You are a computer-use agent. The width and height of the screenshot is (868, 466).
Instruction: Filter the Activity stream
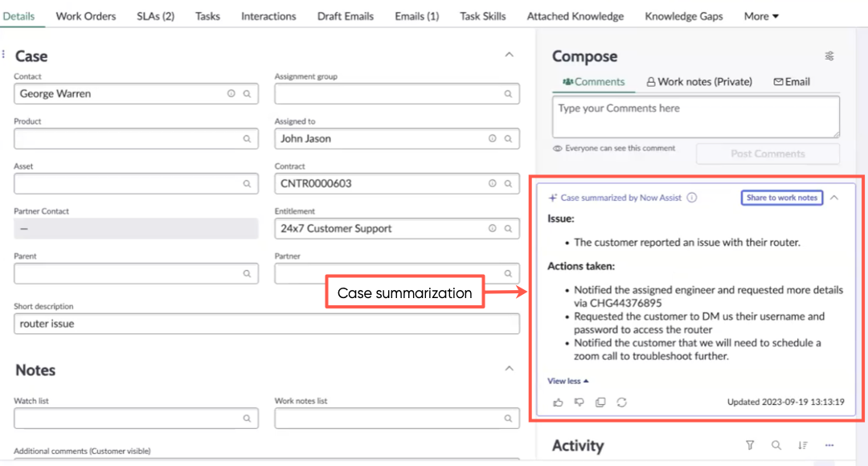750,445
